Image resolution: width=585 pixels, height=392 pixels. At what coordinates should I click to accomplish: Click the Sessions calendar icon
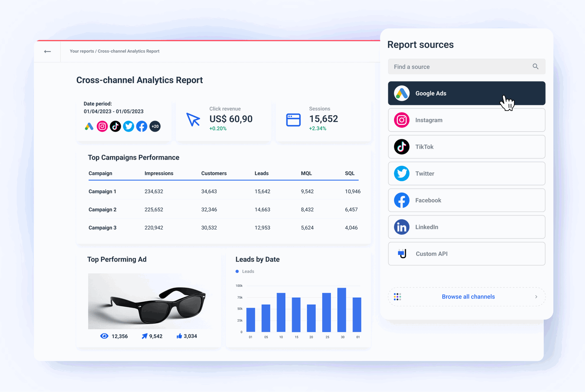(293, 120)
